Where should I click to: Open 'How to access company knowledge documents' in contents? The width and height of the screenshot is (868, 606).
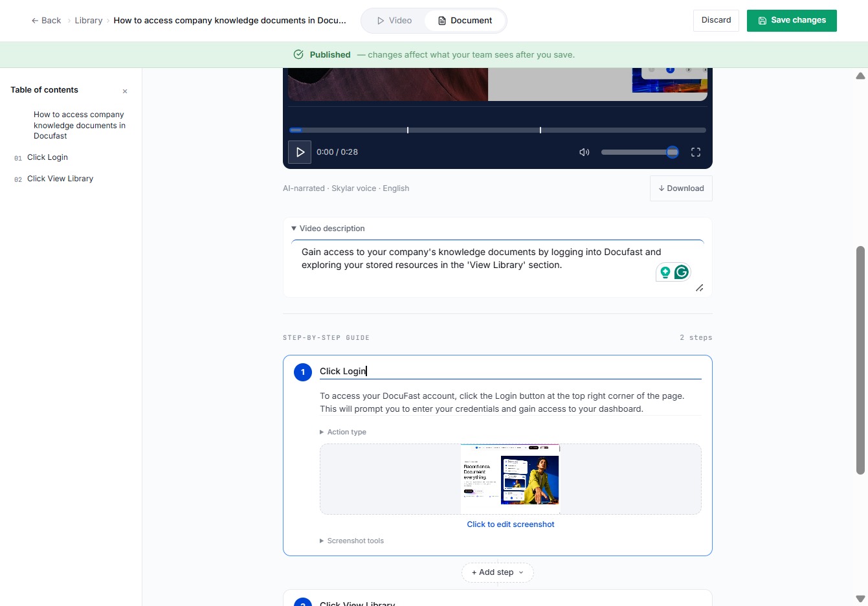coord(80,125)
